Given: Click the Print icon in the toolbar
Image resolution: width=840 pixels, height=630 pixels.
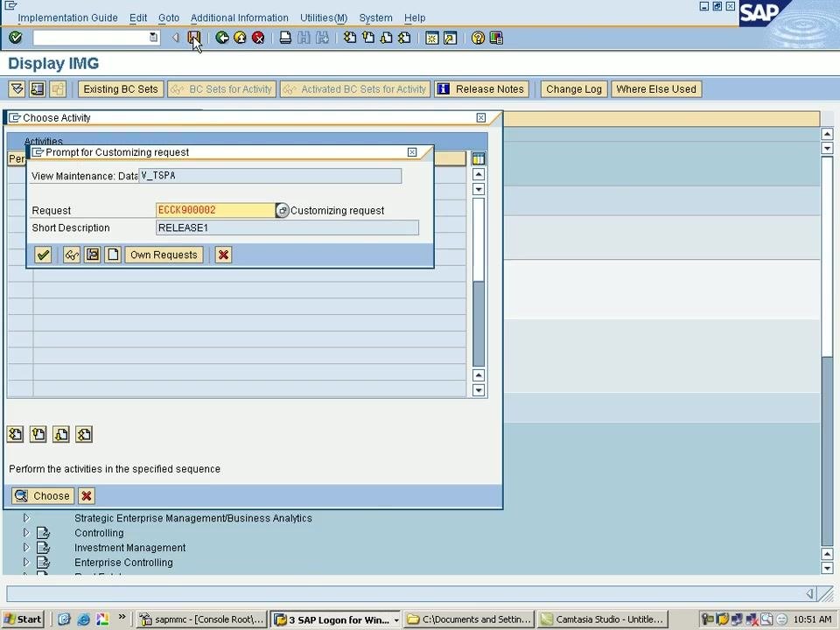Looking at the screenshot, I should pos(285,38).
